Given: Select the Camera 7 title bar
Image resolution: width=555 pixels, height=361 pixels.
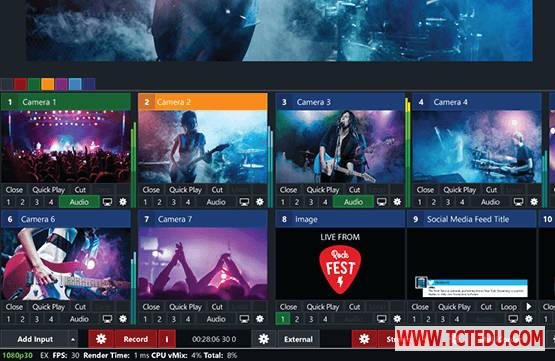Looking at the screenshot, I should 203,219.
